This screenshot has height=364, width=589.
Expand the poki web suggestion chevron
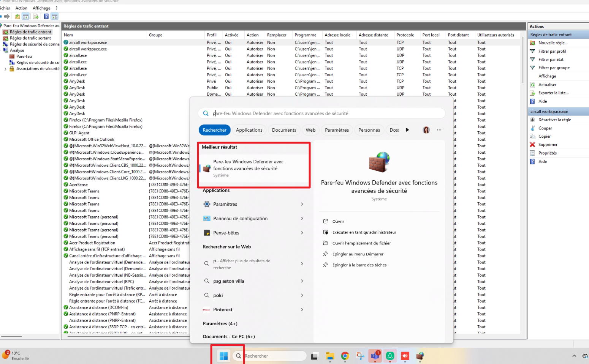(x=302, y=295)
